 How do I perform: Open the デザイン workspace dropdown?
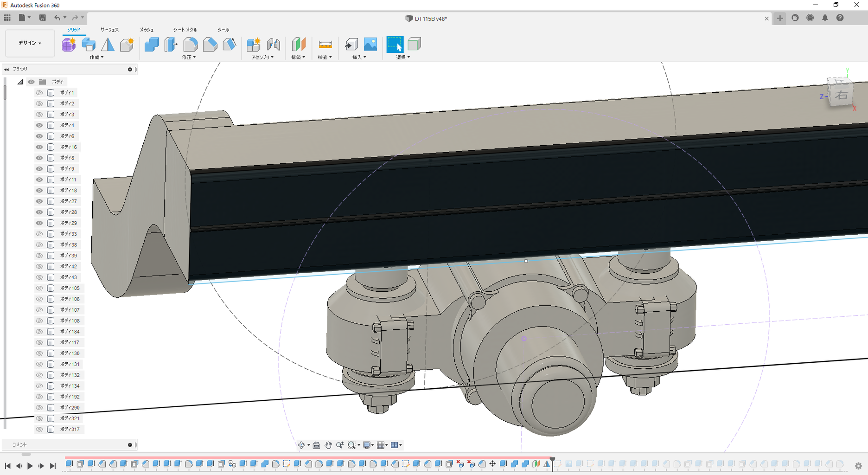pos(30,43)
